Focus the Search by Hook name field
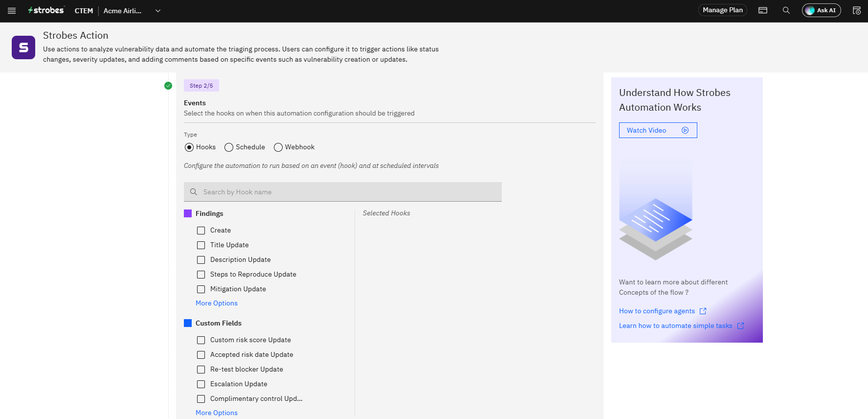Screen dimensions: 868x419 [343, 192]
